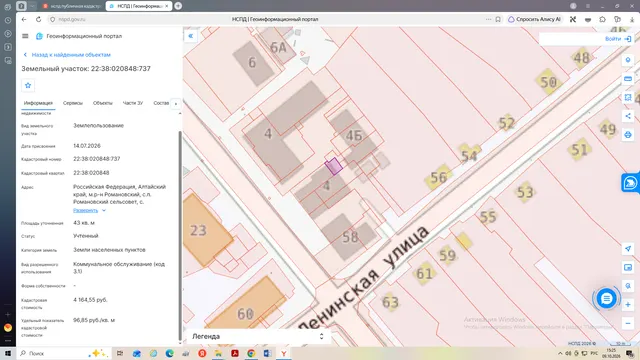Locate my position with arrow icon
640x360 pixels.
pos(628,249)
